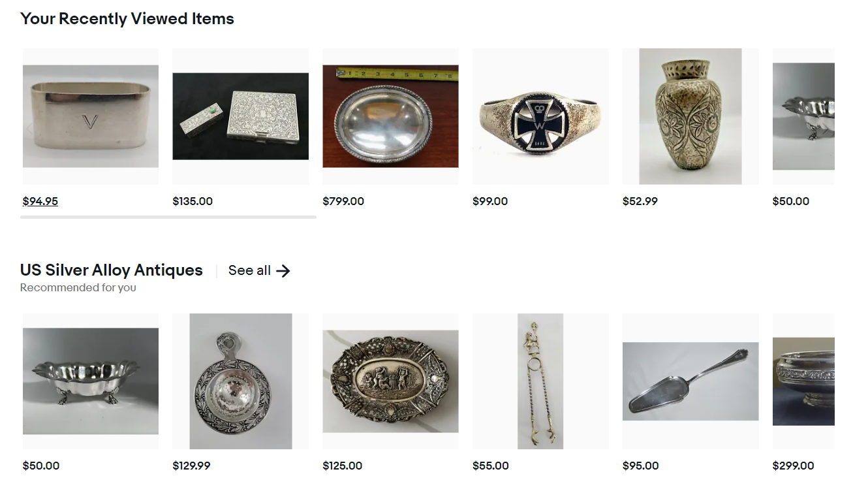The image size is (868, 495).
Task: Open the engraved silver compact cases listing
Action: coord(240,116)
